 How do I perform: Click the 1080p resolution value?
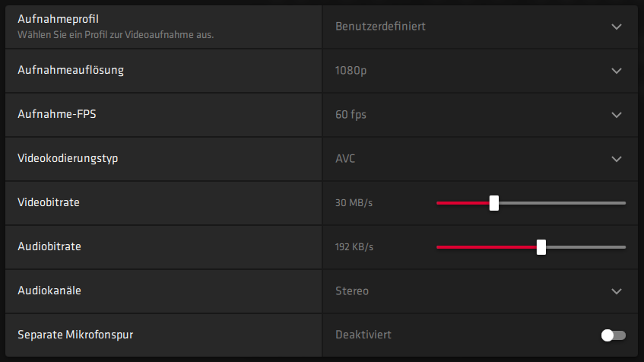click(x=351, y=71)
